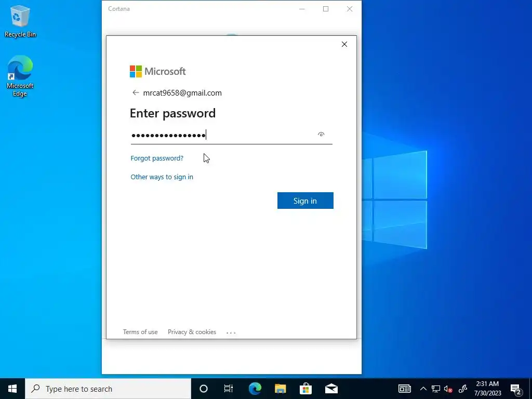The width and height of the screenshot is (532, 399).
Task: Open the network status tray icon
Action: (x=436, y=389)
